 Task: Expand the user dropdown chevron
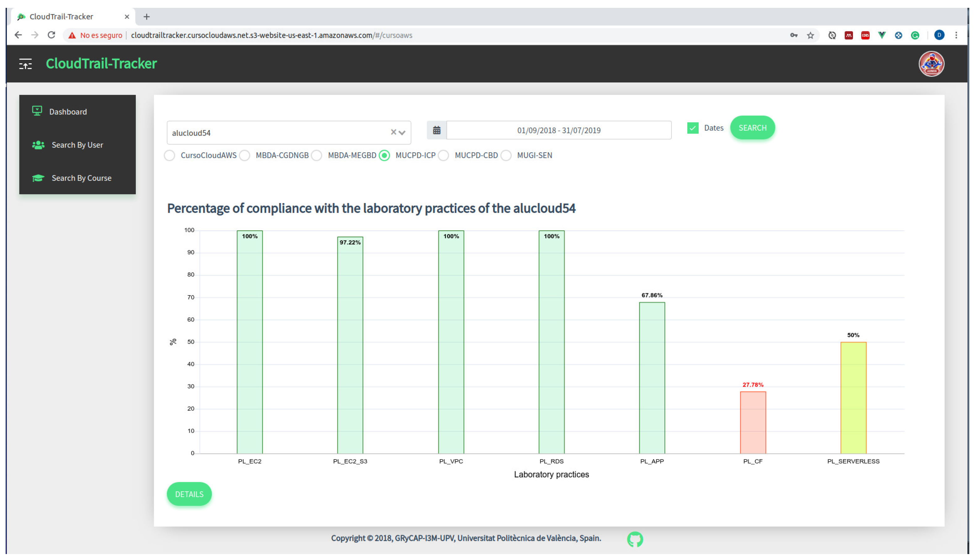(402, 133)
